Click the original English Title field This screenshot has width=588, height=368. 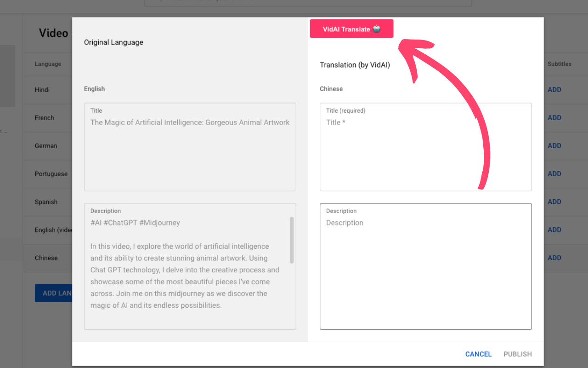[190, 146]
